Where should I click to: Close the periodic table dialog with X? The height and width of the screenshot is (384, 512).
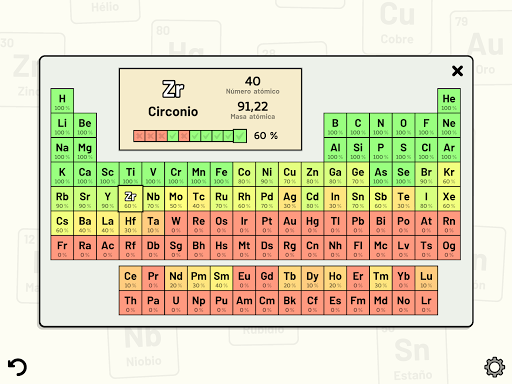(x=457, y=71)
